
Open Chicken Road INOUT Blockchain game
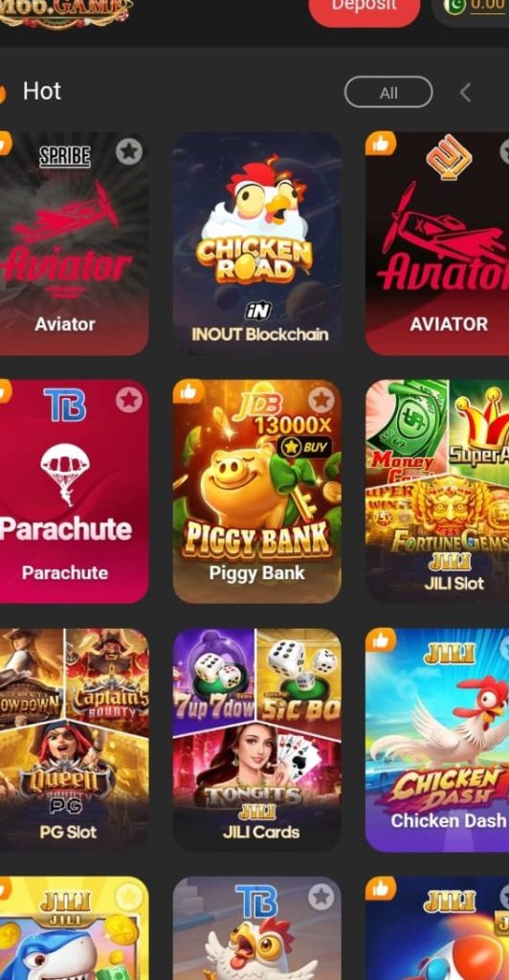coord(256,244)
